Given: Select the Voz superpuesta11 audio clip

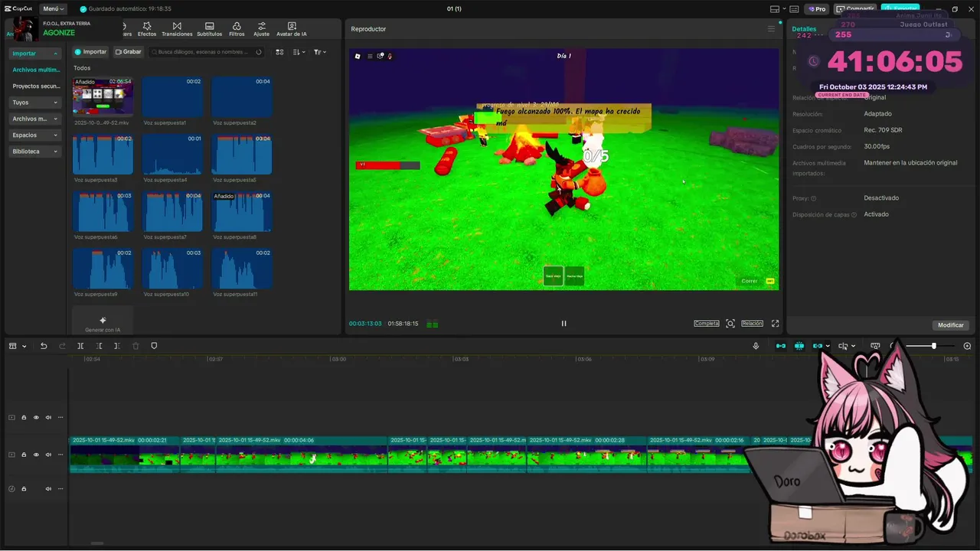Looking at the screenshot, I should pyautogui.click(x=242, y=269).
